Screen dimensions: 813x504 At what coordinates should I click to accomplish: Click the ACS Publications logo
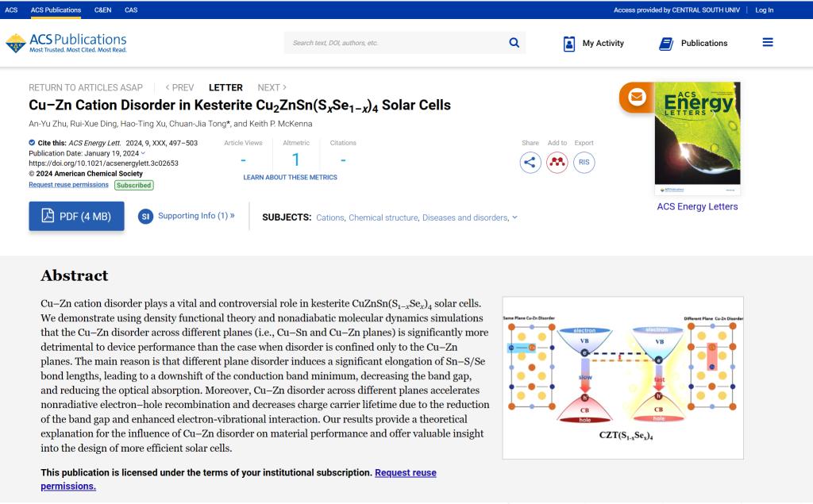coord(66,43)
